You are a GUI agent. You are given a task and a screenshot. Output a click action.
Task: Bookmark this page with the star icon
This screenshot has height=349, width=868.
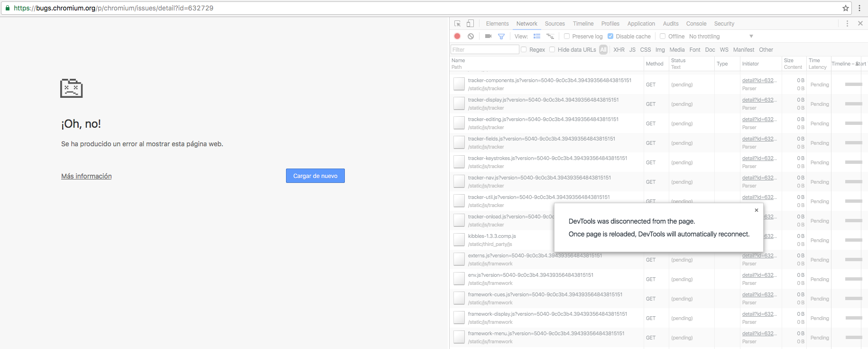pyautogui.click(x=845, y=8)
